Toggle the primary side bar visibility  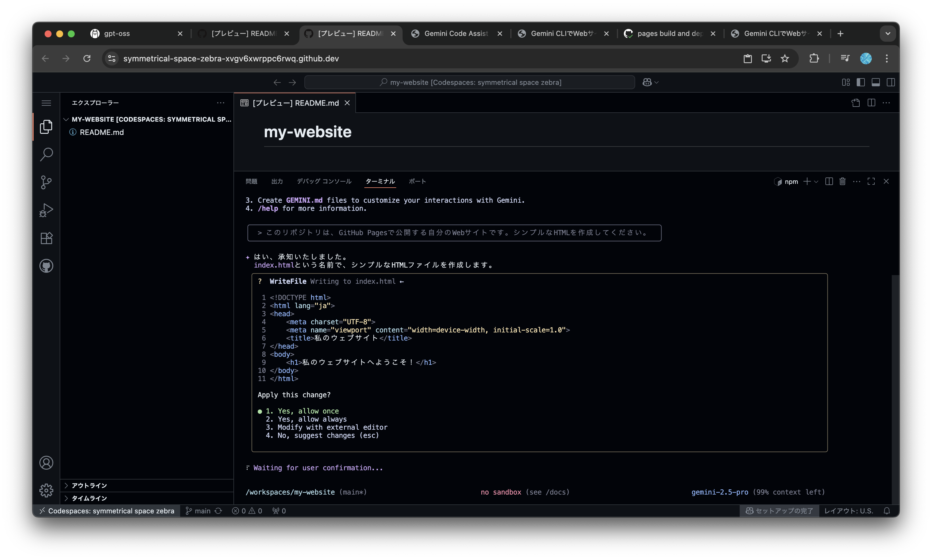click(861, 82)
